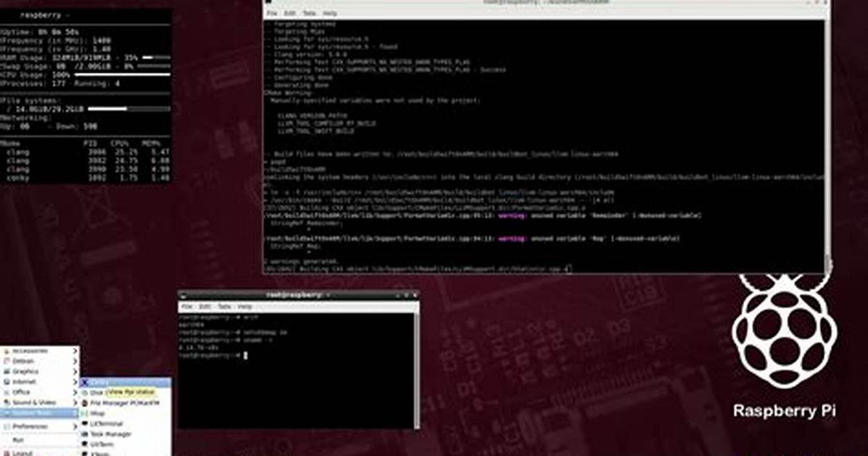Expand the Preferences submenu arrow

click(75, 427)
